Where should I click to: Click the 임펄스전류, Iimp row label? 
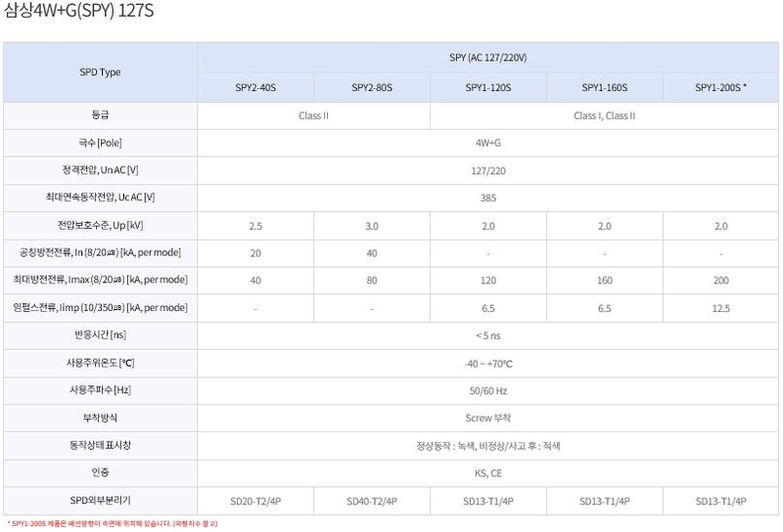(101, 308)
